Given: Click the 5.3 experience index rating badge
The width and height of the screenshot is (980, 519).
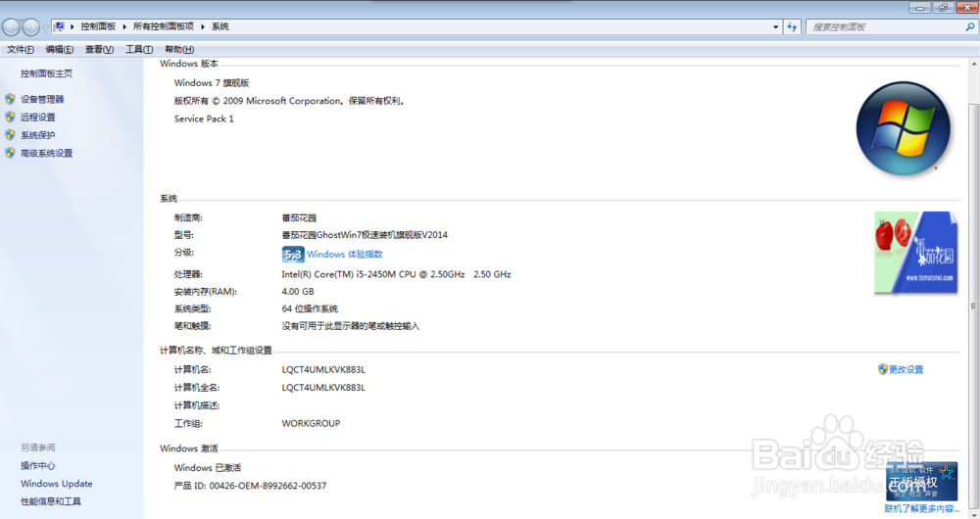Looking at the screenshot, I should [292, 255].
